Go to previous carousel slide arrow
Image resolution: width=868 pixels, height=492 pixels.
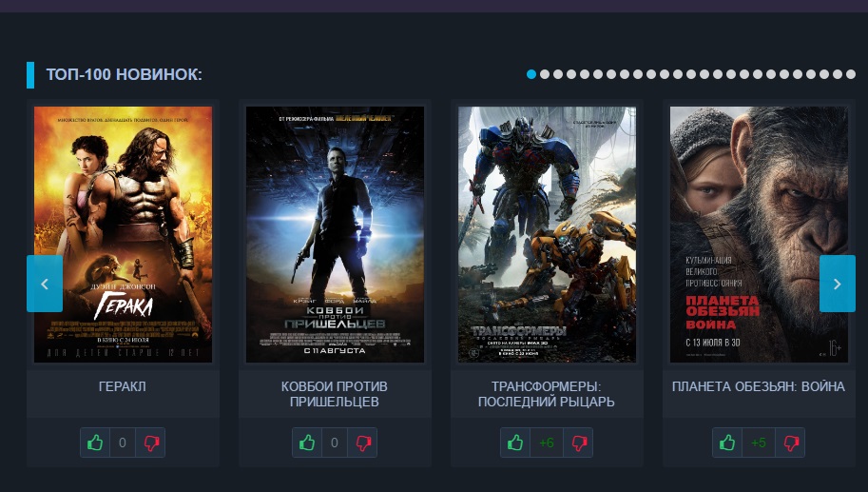[45, 284]
